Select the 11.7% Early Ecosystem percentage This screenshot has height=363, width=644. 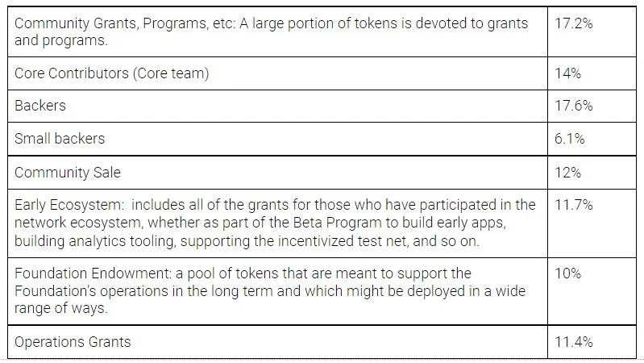pos(573,205)
